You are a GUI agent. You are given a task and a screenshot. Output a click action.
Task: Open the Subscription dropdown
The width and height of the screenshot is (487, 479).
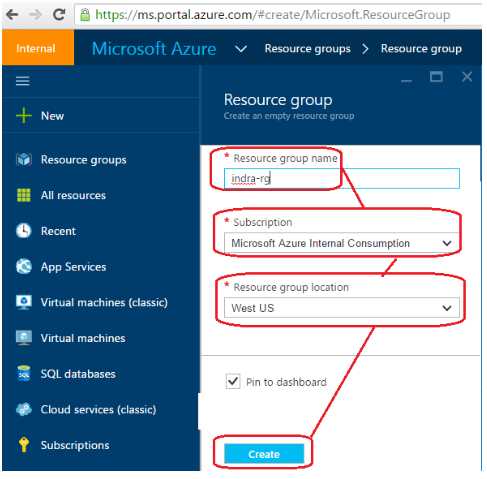342,243
